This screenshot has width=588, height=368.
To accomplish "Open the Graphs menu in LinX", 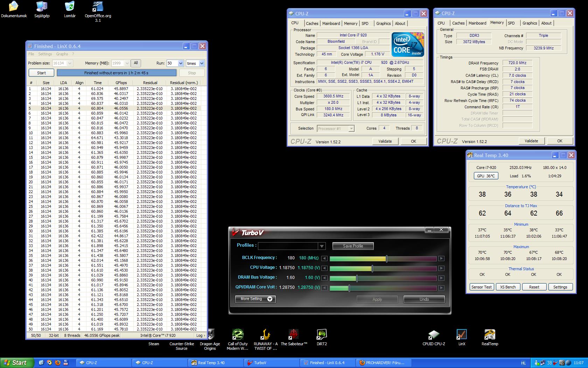I will coord(62,54).
